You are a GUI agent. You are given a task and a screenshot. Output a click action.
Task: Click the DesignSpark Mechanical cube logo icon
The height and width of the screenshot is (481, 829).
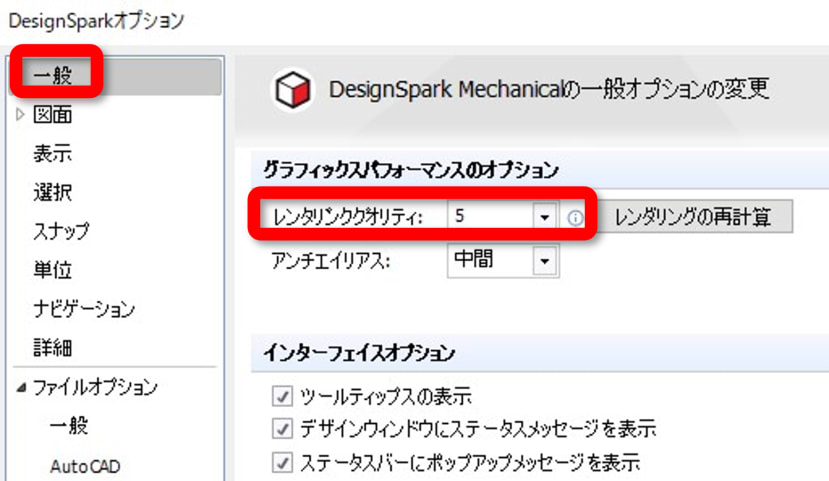click(292, 89)
